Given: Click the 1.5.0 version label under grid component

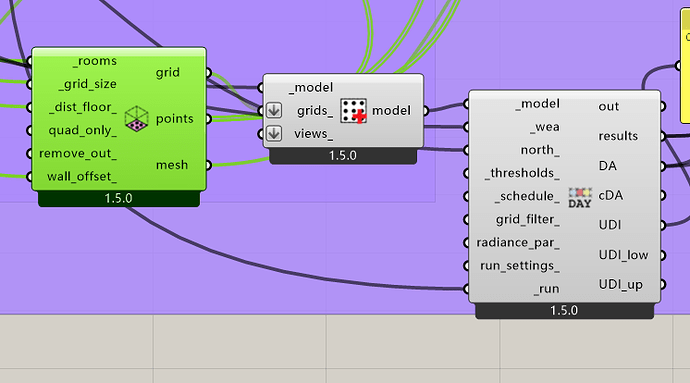Looking at the screenshot, I should (118, 198).
